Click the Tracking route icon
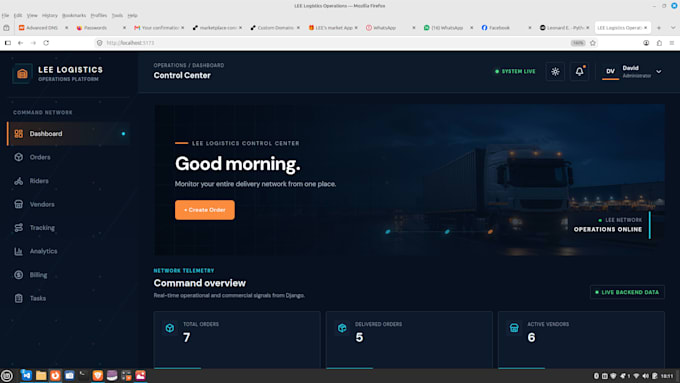The width and height of the screenshot is (680, 383). (x=19, y=228)
